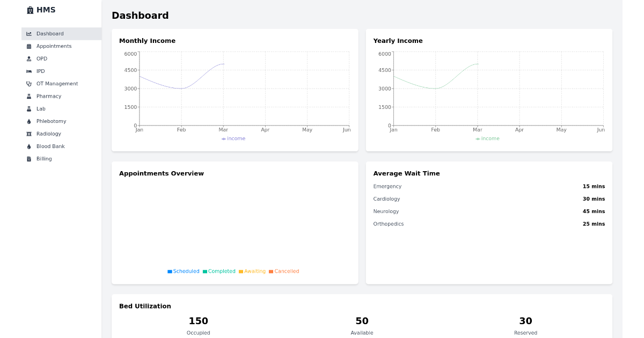Toggle yearly income legend series

coord(487,138)
